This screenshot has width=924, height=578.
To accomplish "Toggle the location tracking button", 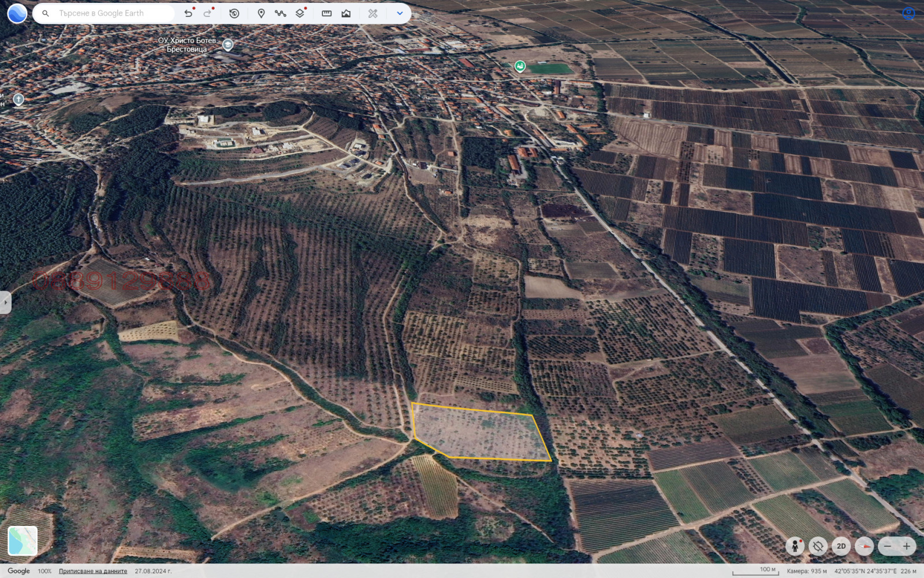I will [818, 546].
